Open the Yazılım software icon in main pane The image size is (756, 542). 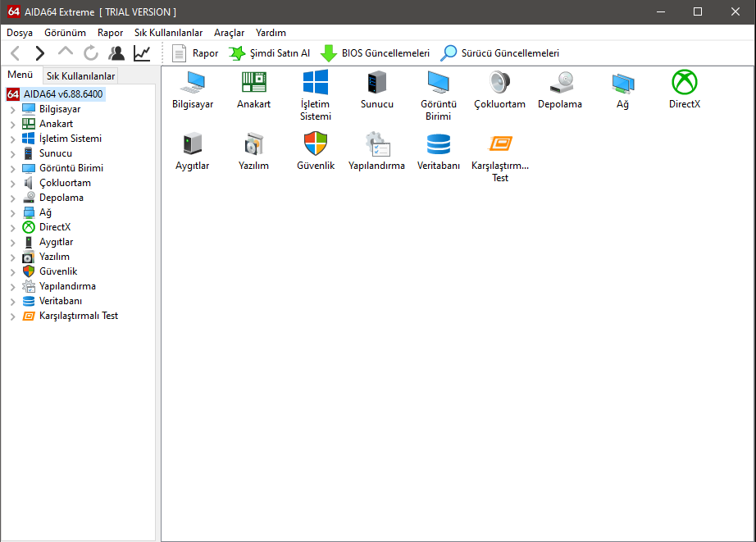tap(253, 152)
